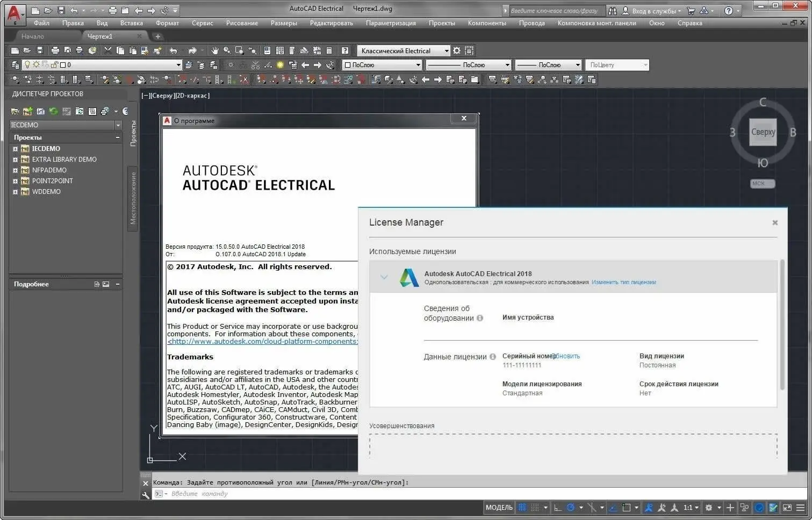Click the МСК coordinate system button under ViewCube
The image size is (812, 520).
(x=763, y=184)
